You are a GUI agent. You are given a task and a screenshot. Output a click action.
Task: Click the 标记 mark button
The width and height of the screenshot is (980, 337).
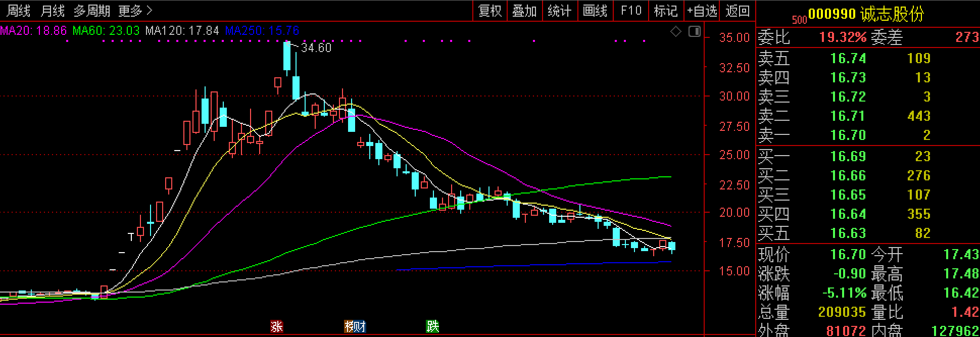pyautogui.click(x=665, y=11)
